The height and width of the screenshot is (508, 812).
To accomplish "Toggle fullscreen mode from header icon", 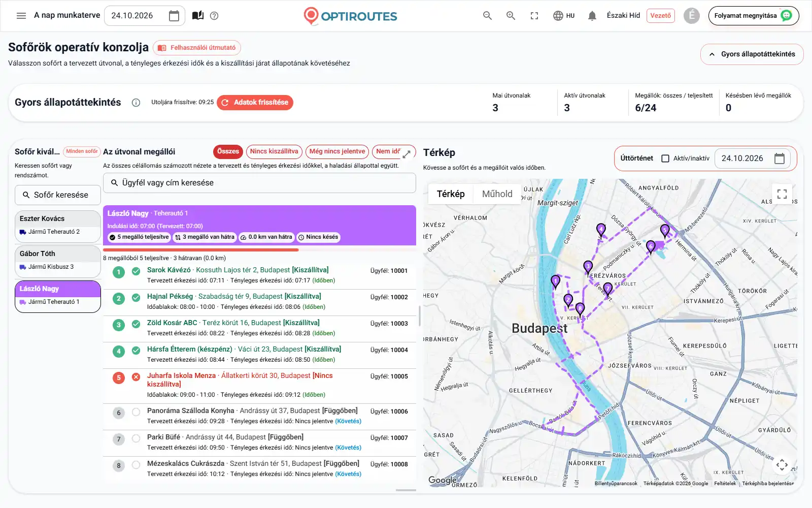I will [534, 16].
